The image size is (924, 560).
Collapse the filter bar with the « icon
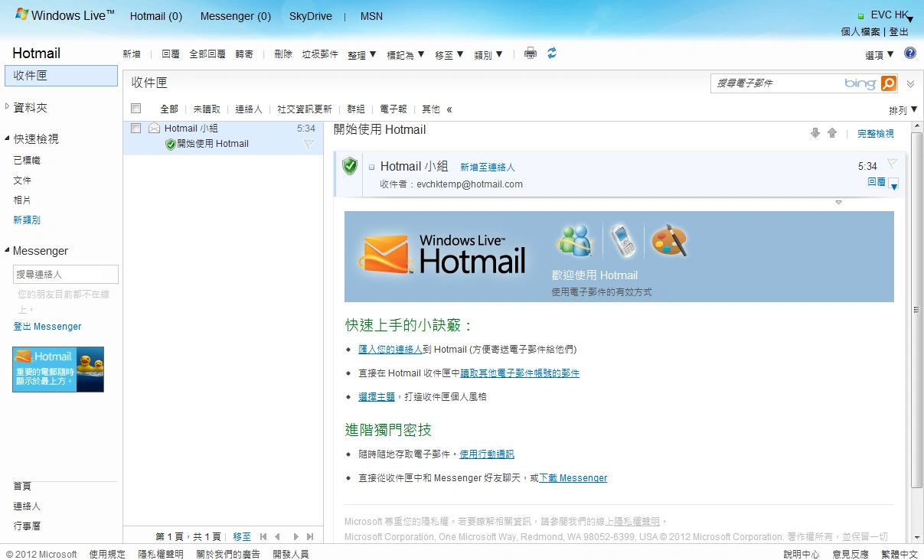[x=449, y=109]
